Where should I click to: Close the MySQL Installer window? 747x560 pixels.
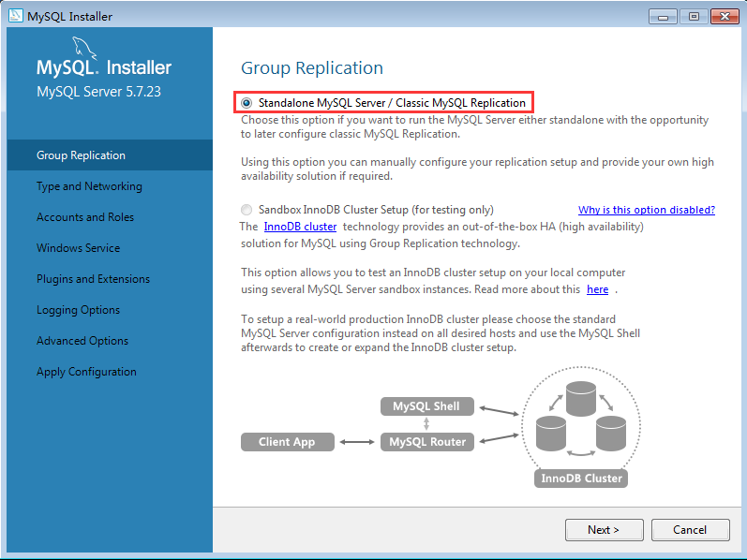coord(725,17)
